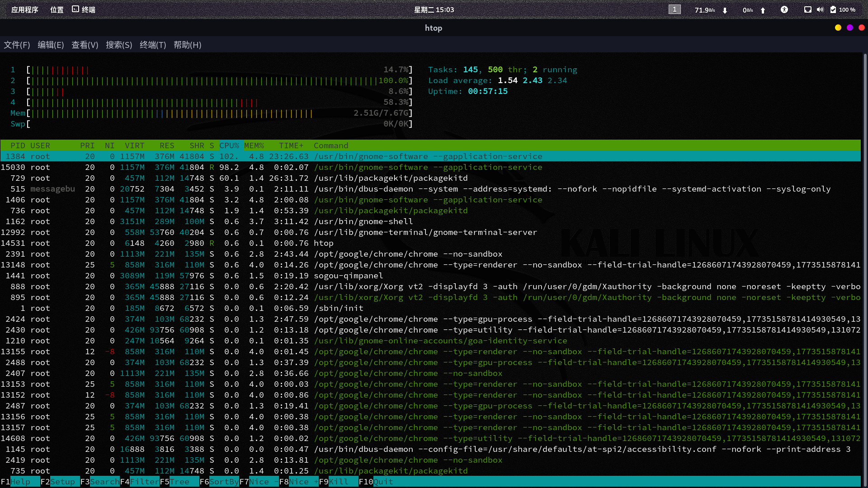Click workspace indicator 1
The width and height of the screenshot is (868, 488).
pos(675,9)
